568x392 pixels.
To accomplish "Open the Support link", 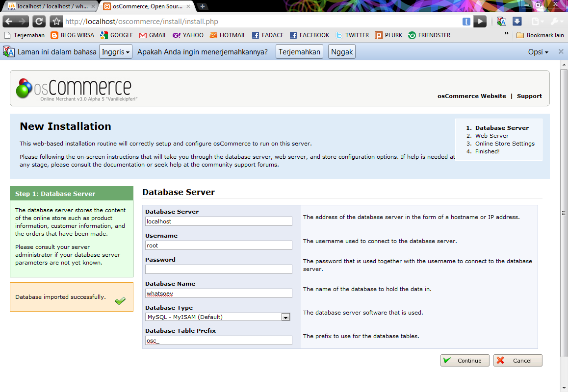I will tap(529, 96).
